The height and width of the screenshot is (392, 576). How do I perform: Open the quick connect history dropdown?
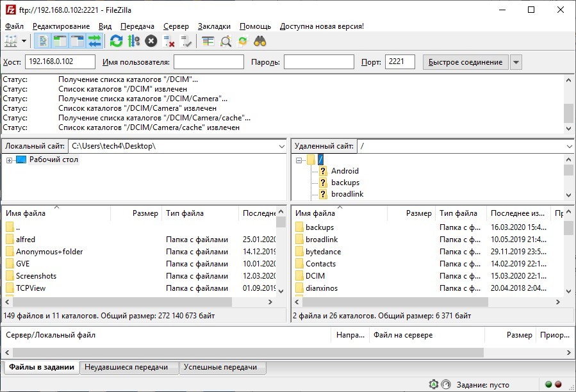[x=516, y=62]
